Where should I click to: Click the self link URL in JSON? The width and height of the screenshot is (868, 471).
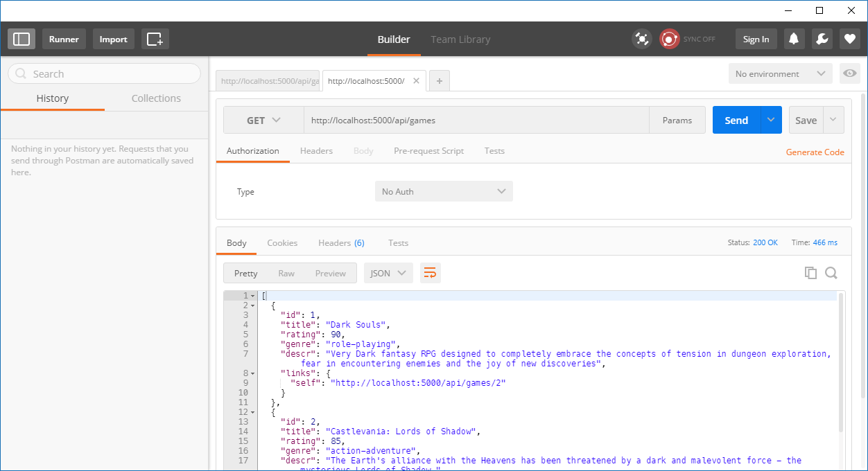418,383
